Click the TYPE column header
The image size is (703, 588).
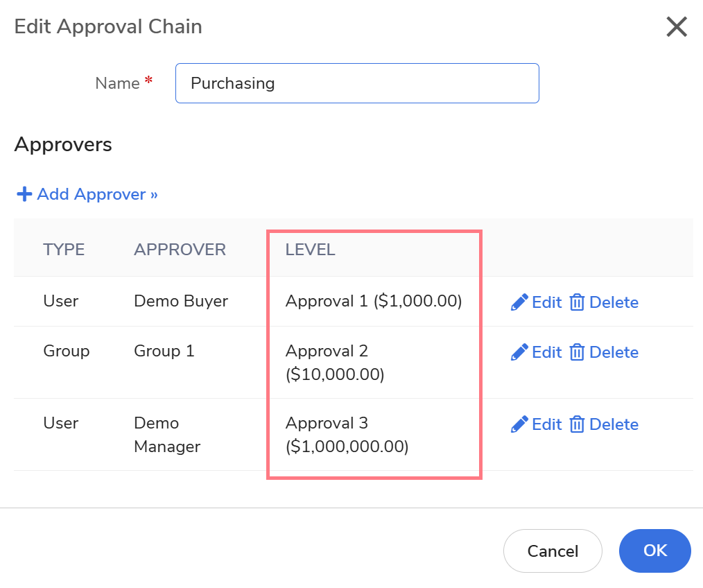[64, 250]
